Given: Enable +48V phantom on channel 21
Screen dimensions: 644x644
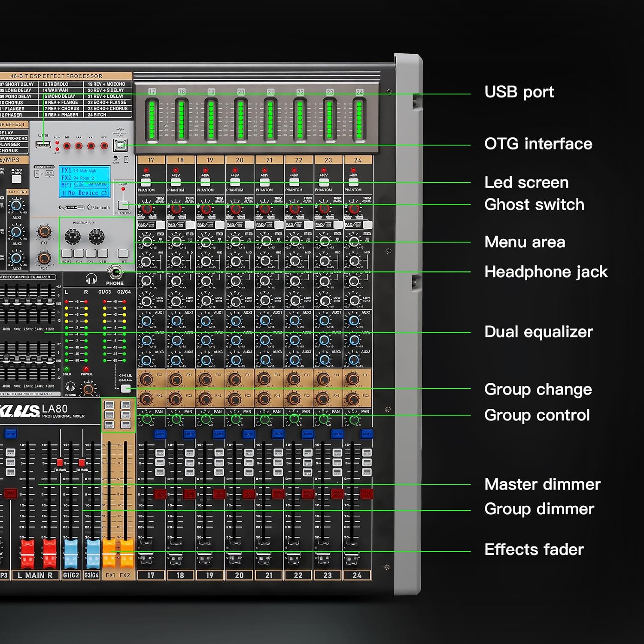Looking at the screenshot, I should [264, 182].
